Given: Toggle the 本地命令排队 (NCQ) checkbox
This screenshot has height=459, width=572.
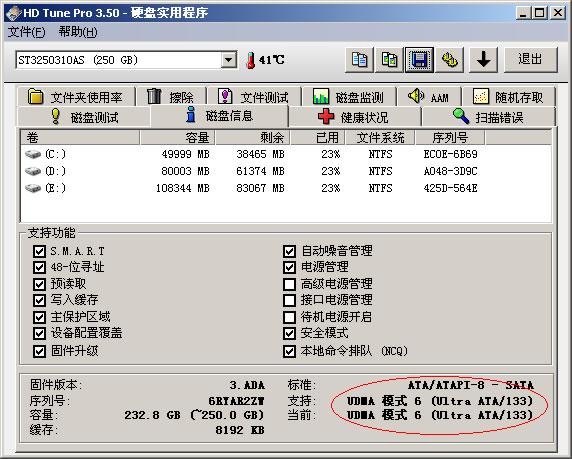Looking at the screenshot, I should (x=289, y=351).
